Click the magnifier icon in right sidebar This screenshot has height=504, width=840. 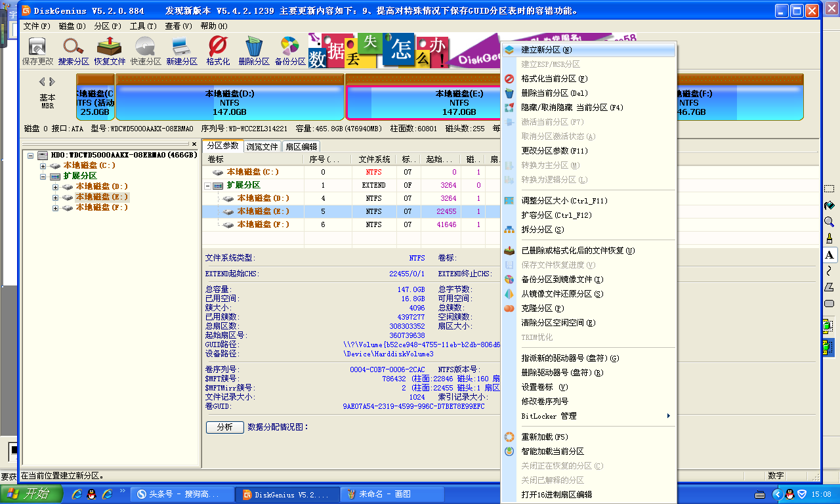[828, 221]
